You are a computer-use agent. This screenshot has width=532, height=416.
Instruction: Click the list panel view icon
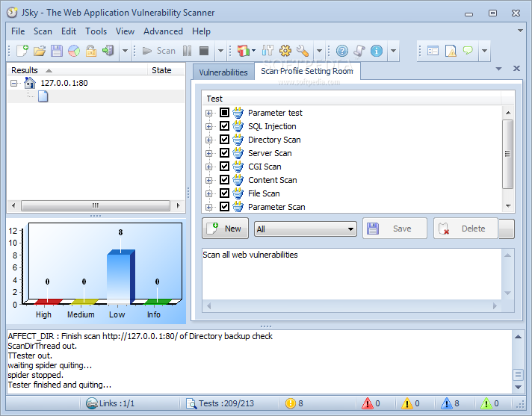[x=433, y=51]
